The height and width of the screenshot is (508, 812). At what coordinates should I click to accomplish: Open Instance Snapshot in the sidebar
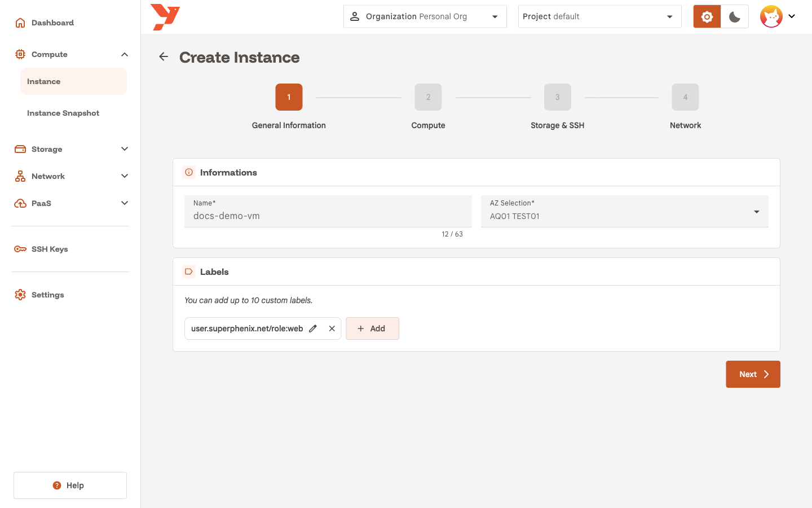pyautogui.click(x=73, y=113)
